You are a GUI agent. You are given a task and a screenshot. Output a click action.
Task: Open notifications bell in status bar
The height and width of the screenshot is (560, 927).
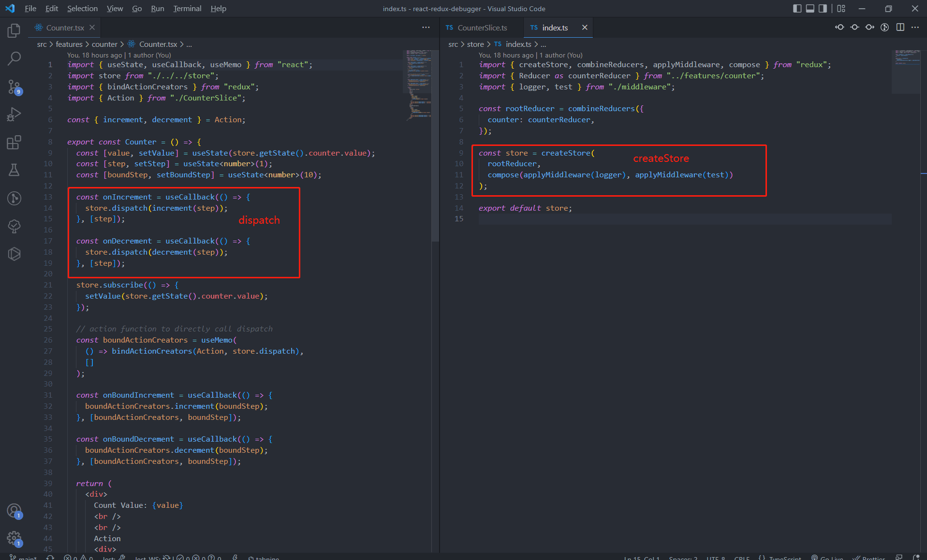pos(916,557)
